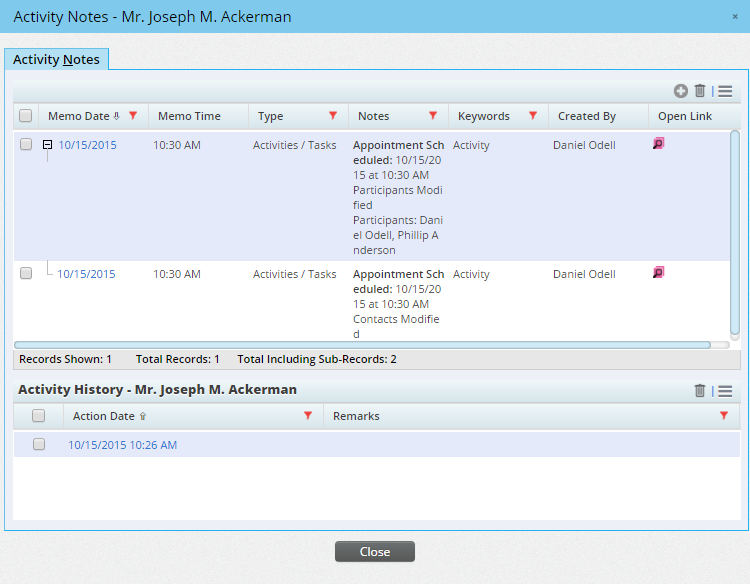Open the Type column filter
This screenshot has height=584, width=750.
pyautogui.click(x=333, y=116)
